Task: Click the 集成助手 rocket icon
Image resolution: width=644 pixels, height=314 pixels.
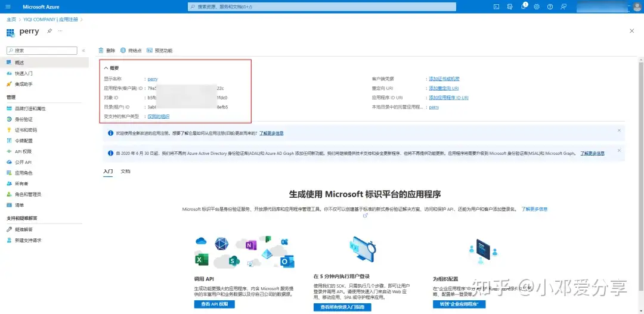Action: [9, 84]
